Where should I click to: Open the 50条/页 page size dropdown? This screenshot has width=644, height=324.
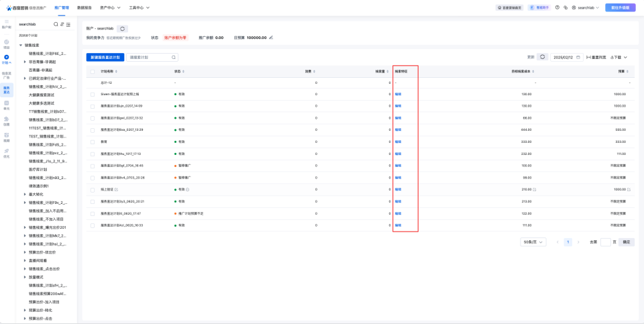coord(533,241)
